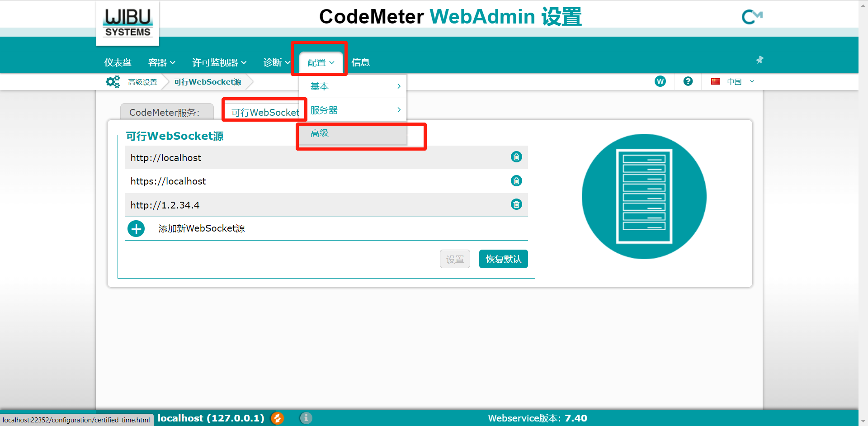Open the W WebAdmin round icon

(x=660, y=81)
